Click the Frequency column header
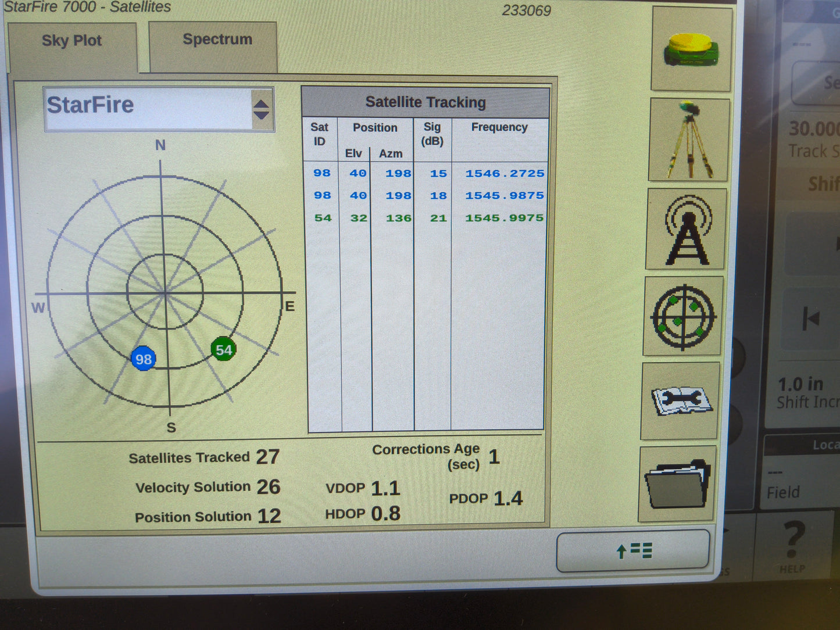 tap(499, 127)
